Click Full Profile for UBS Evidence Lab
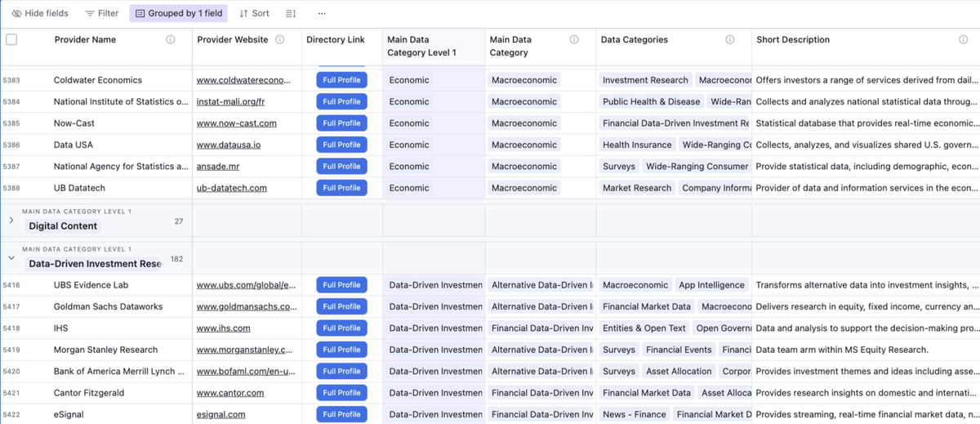The image size is (980, 424). (341, 285)
